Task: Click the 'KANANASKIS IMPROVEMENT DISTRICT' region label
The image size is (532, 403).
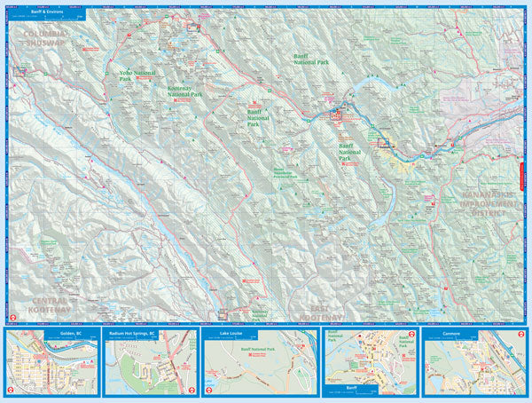Action: point(488,204)
